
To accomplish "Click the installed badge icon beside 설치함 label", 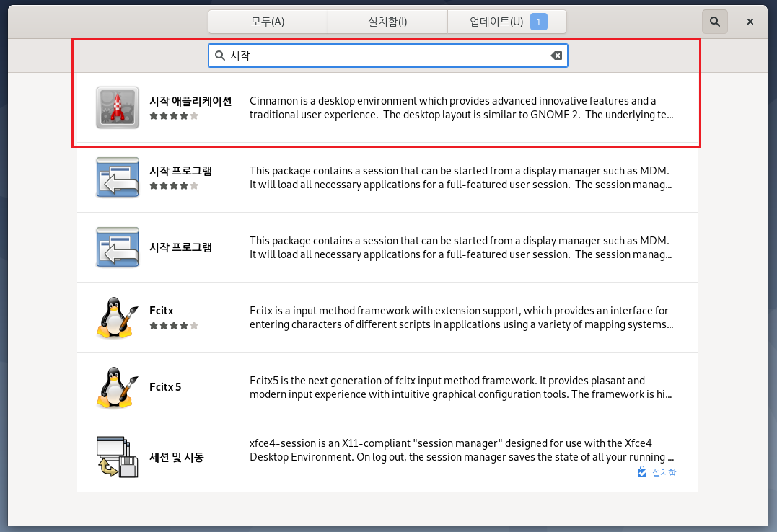I will [642, 472].
